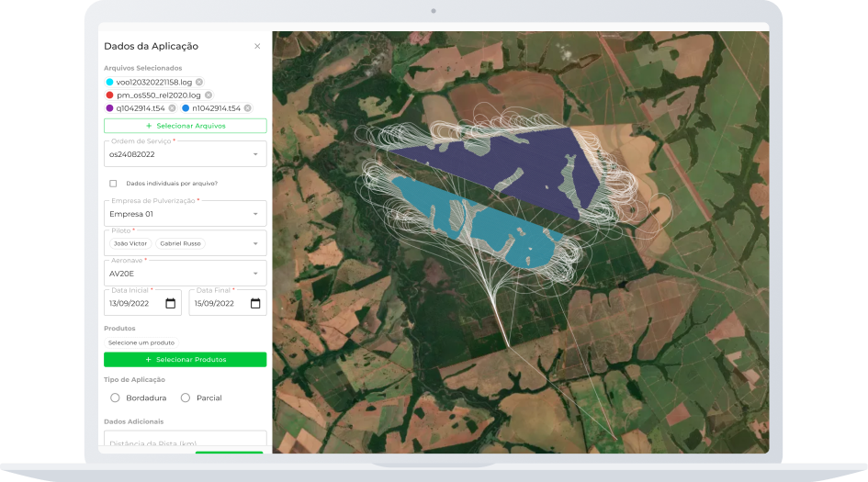868x482 pixels.
Task: Click green Selecionar Produtos button
Action: point(185,359)
